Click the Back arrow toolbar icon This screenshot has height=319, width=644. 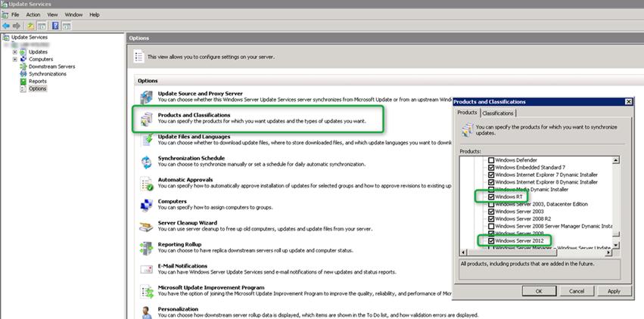point(7,25)
